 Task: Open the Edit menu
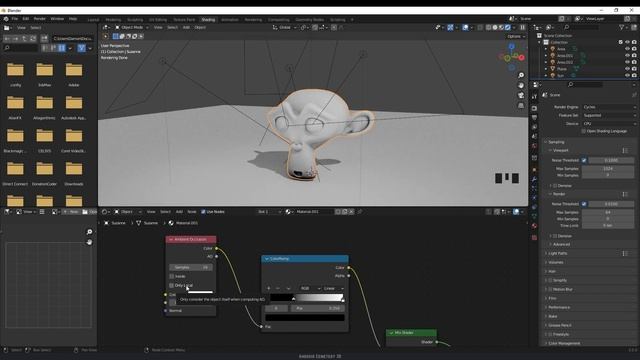point(26,19)
